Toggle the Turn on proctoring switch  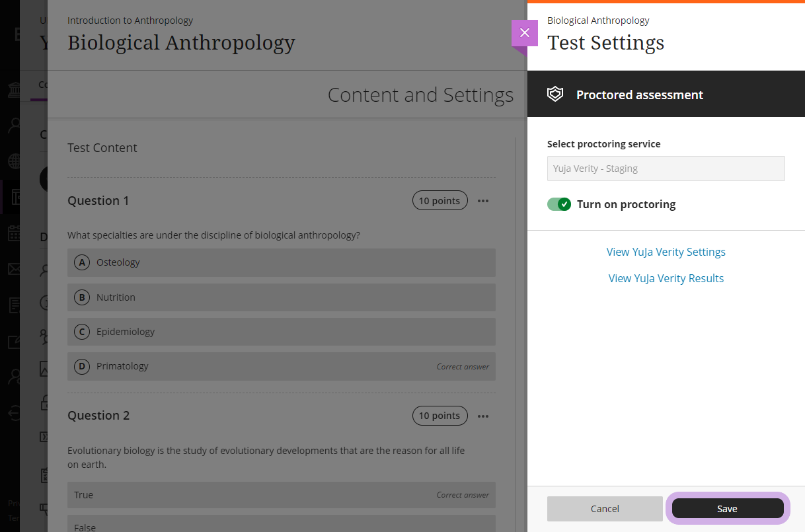[x=559, y=204]
